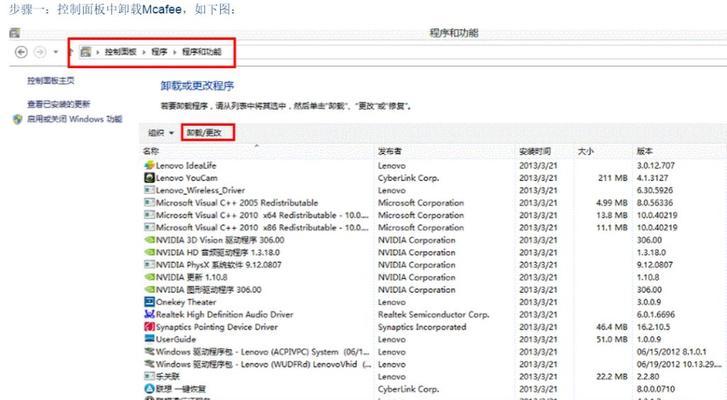Viewport: 727px width, 400px height.
Task: Select 程序 in the breadcrumb path
Action: (x=159, y=52)
